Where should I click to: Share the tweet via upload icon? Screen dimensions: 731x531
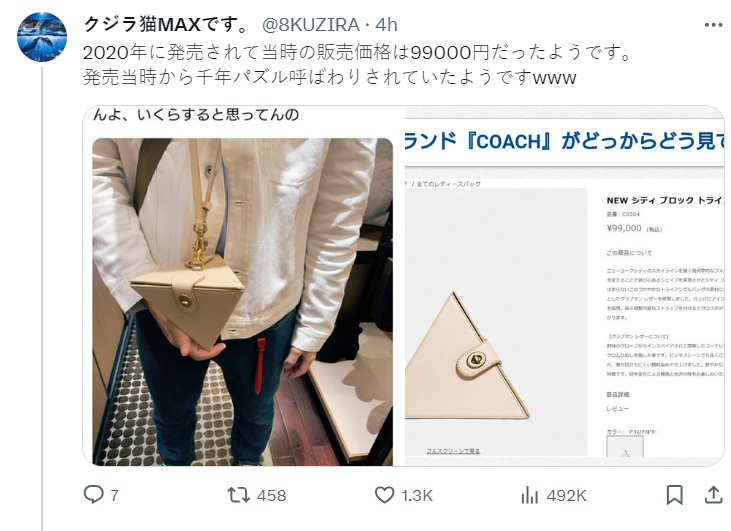(713, 495)
